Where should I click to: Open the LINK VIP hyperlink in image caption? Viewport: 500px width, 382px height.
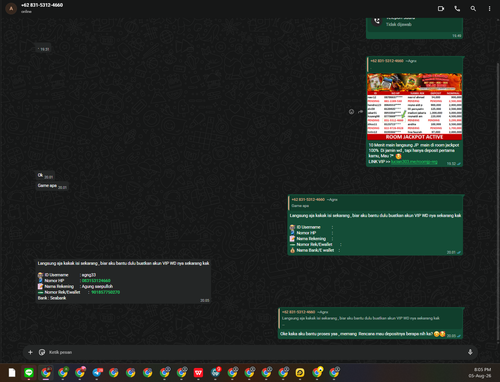pos(414,162)
